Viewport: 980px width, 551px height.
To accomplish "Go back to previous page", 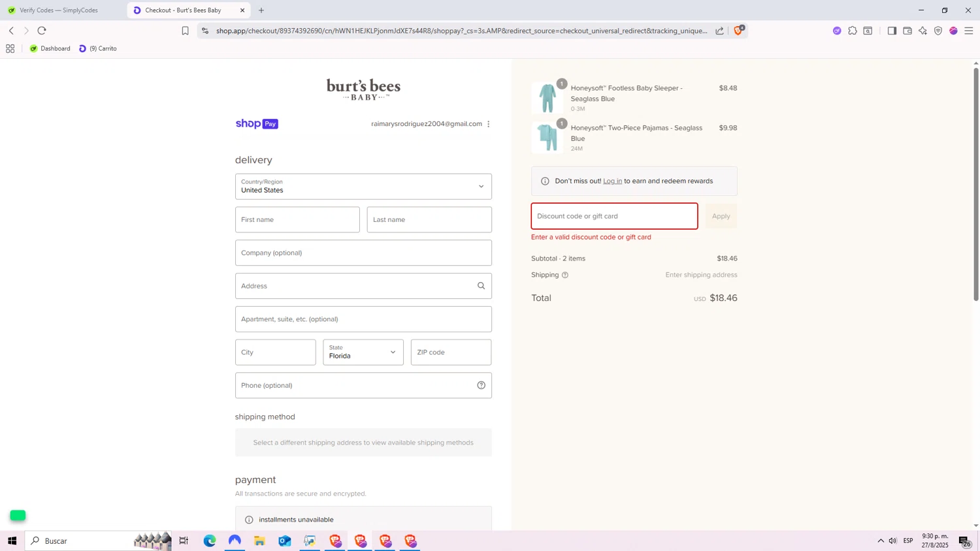I will click(x=11, y=31).
